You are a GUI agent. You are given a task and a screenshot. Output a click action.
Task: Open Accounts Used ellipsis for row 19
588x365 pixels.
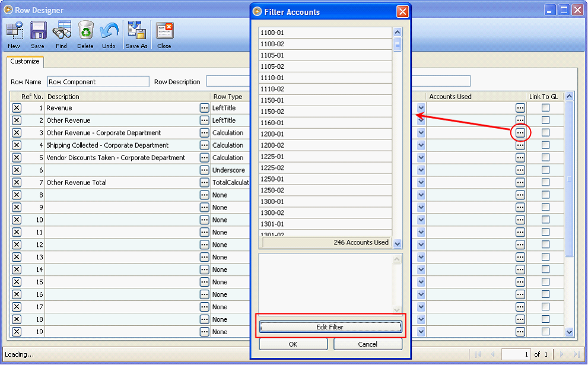(x=520, y=332)
